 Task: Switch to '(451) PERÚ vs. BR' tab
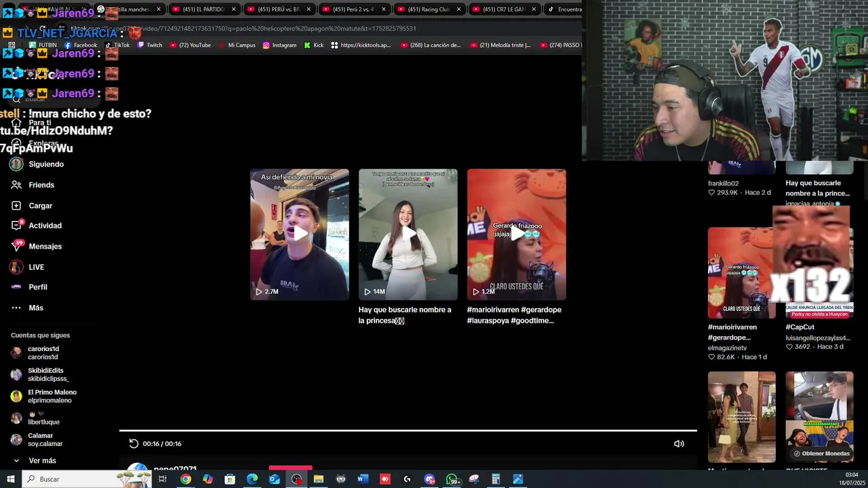(x=278, y=9)
